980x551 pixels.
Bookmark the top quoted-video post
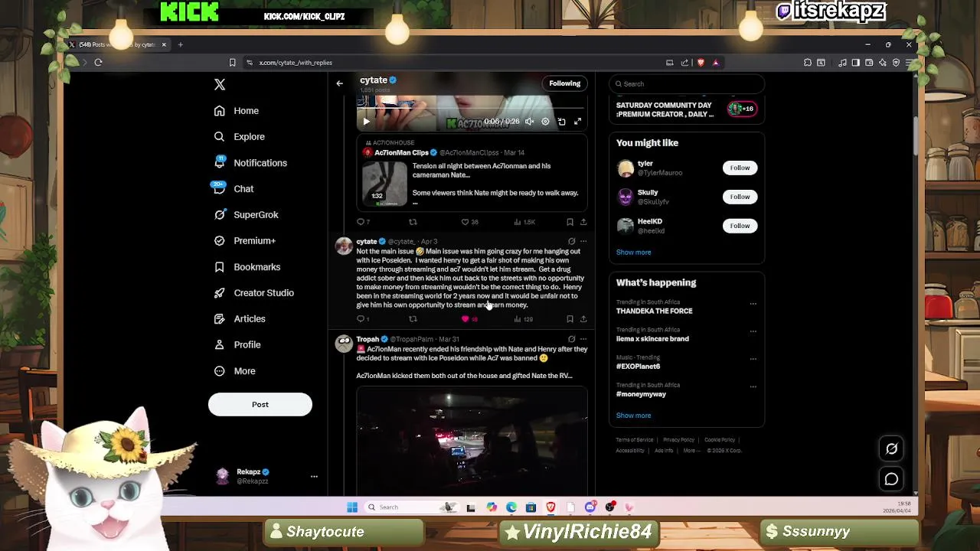pyautogui.click(x=570, y=222)
